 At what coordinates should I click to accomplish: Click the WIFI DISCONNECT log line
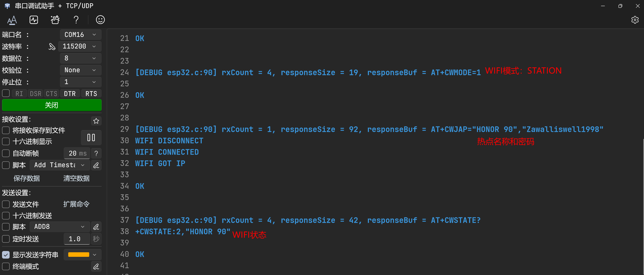coord(169,141)
